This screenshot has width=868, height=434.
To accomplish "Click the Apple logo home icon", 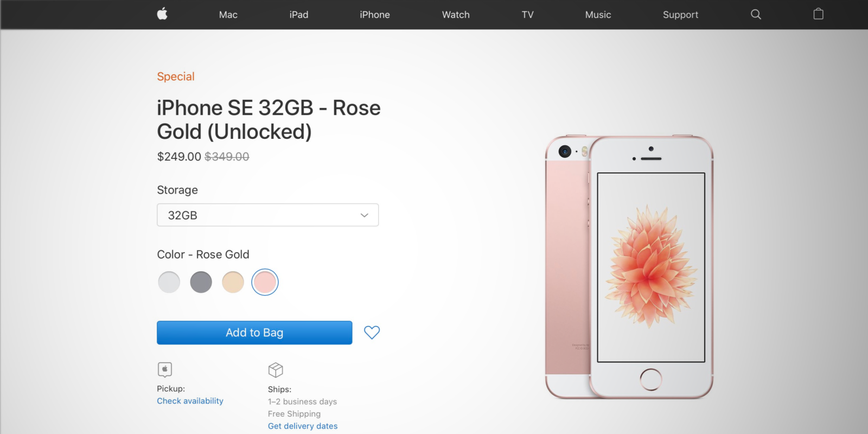I will (162, 14).
